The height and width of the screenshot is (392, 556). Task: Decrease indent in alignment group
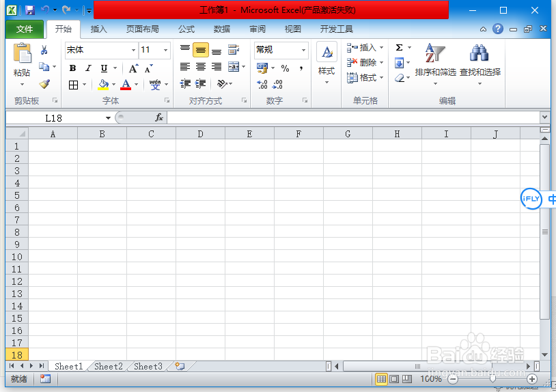(x=185, y=83)
